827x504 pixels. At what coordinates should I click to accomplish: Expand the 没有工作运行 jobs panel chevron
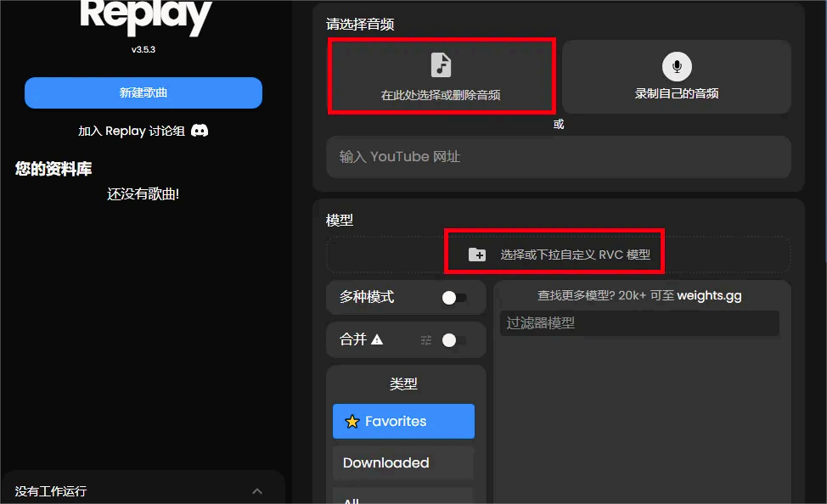click(x=257, y=491)
